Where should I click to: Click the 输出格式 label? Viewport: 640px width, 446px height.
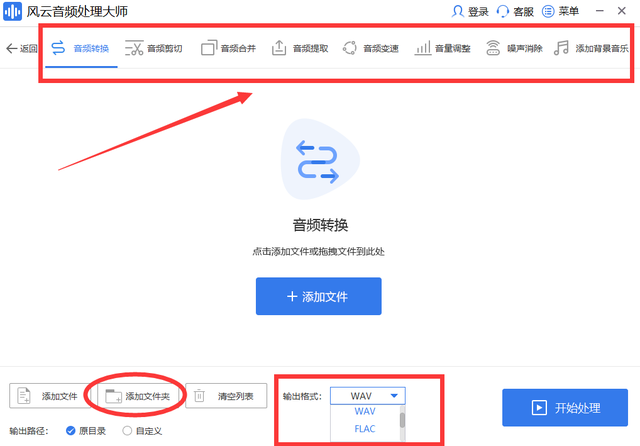click(x=302, y=396)
